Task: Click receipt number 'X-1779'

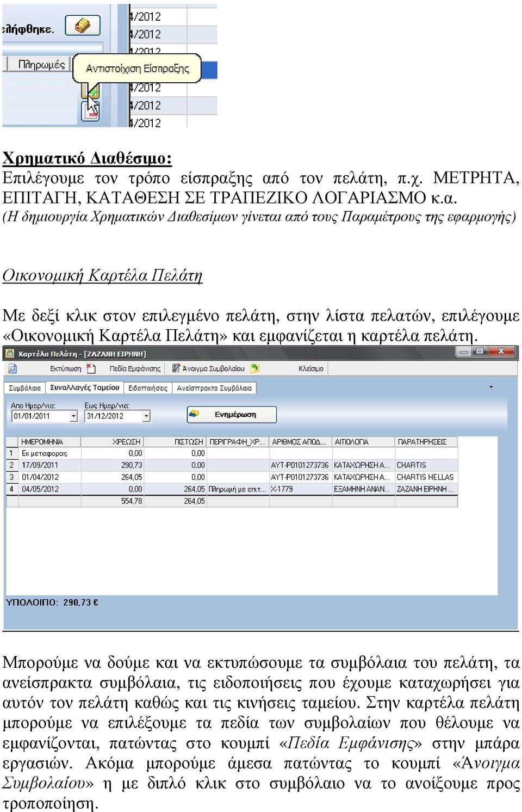Action: click(300, 489)
